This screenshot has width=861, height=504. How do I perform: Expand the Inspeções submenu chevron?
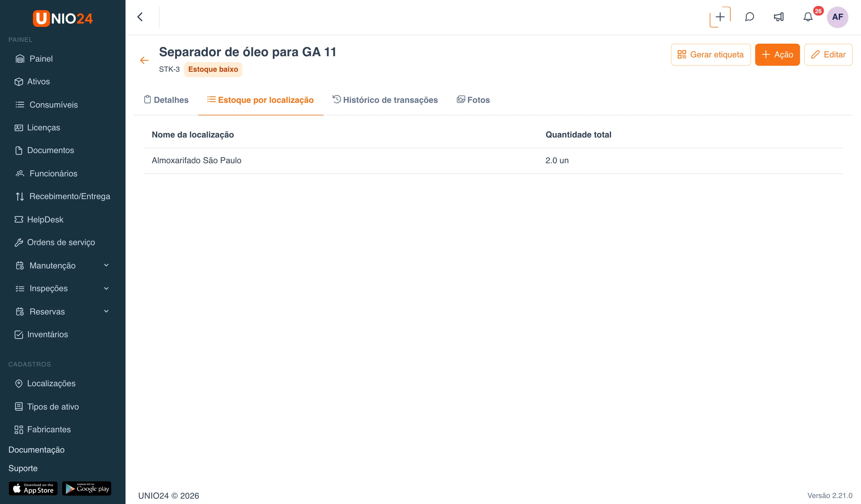coord(106,288)
